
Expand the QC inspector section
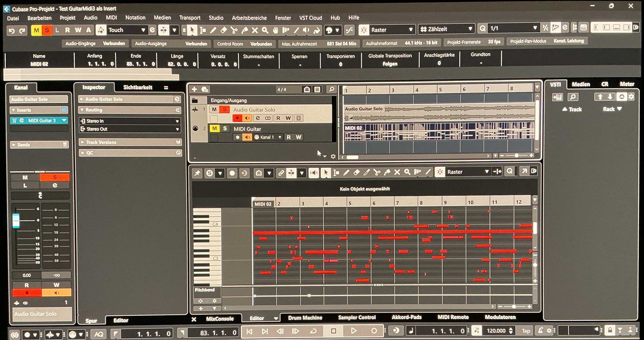point(130,153)
